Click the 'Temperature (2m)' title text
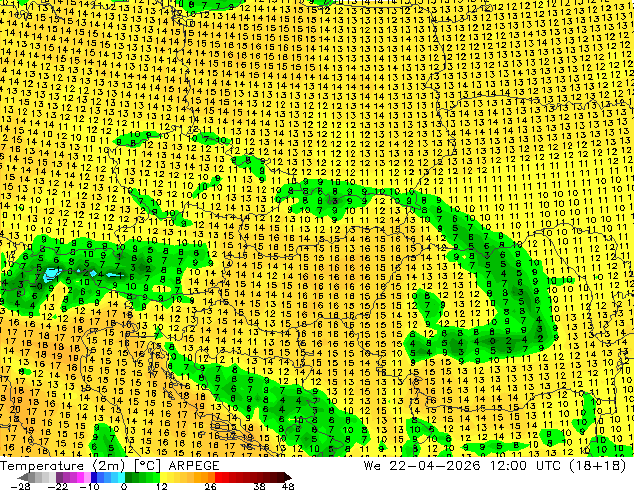This screenshot has width=634, height=490. 65,466
